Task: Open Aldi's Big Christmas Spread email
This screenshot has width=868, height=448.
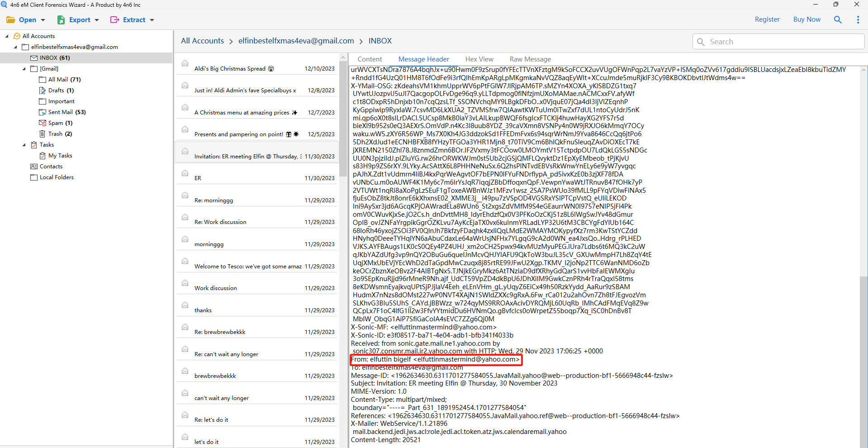Action: point(257,64)
